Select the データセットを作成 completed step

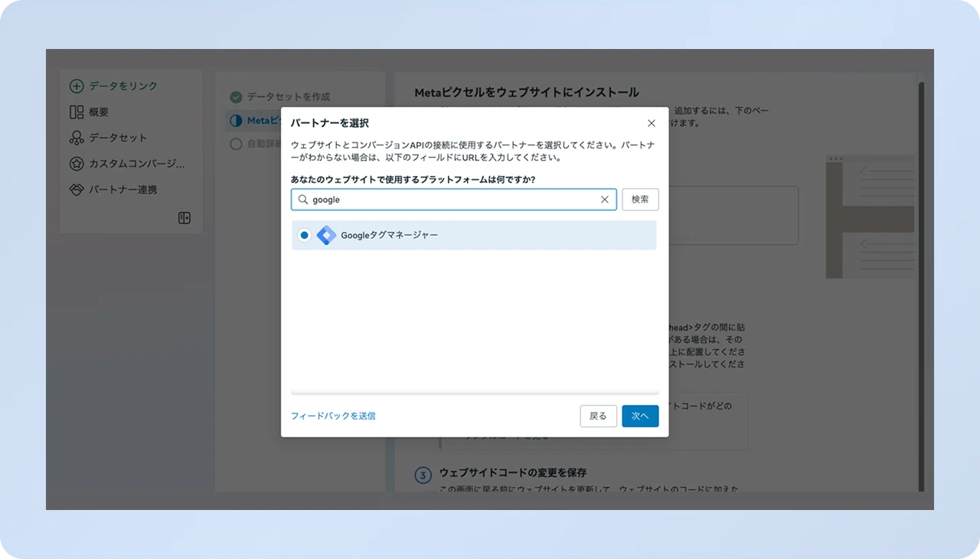point(280,97)
